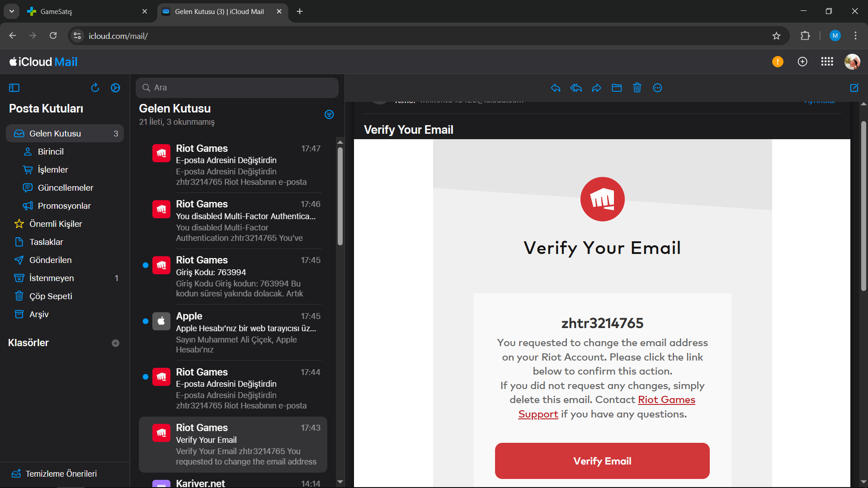Click the Verify Email red button
Viewport: 868px width, 488px height.
[x=602, y=461]
